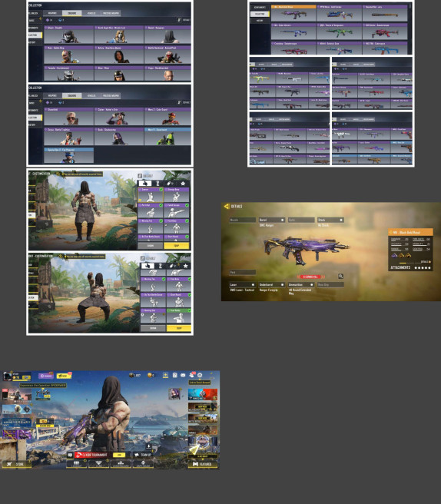Select the empty Rear Grip slot
The height and width of the screenshot is (504, 441).
(330, 285)
